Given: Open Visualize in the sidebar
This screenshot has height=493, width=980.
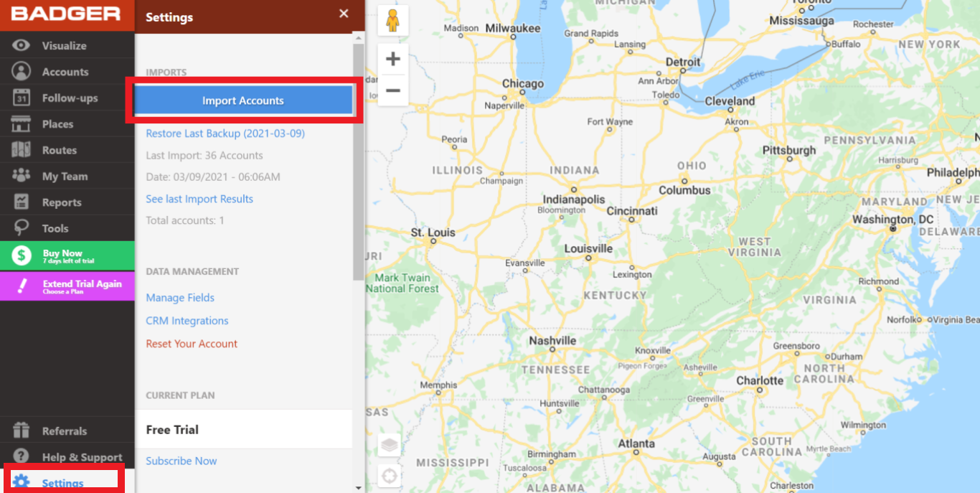Looking at the screenshot, I should (67, 45).
